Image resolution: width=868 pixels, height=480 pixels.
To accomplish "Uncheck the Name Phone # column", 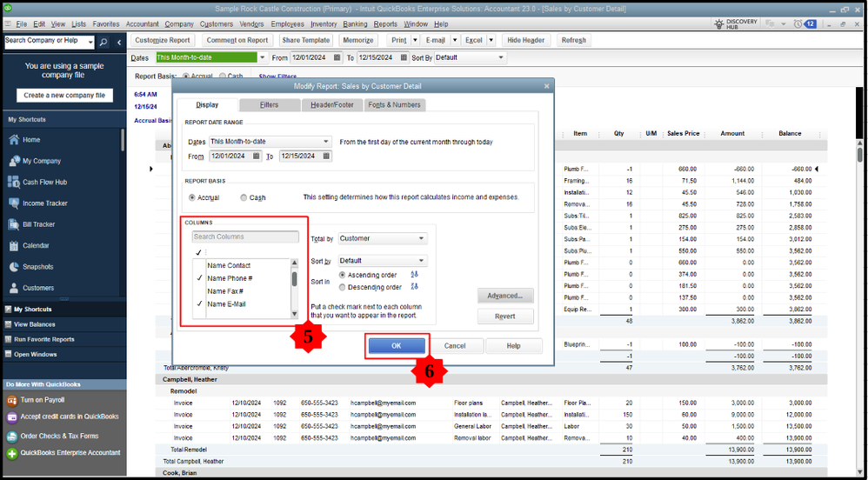I will click(x=199, y=278).
